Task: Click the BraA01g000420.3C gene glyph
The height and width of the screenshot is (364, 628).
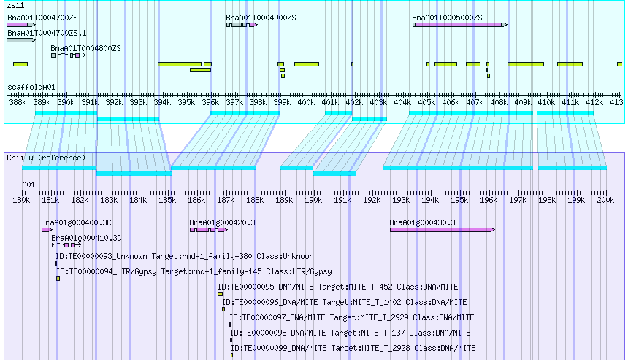Action: click(209, 230)
